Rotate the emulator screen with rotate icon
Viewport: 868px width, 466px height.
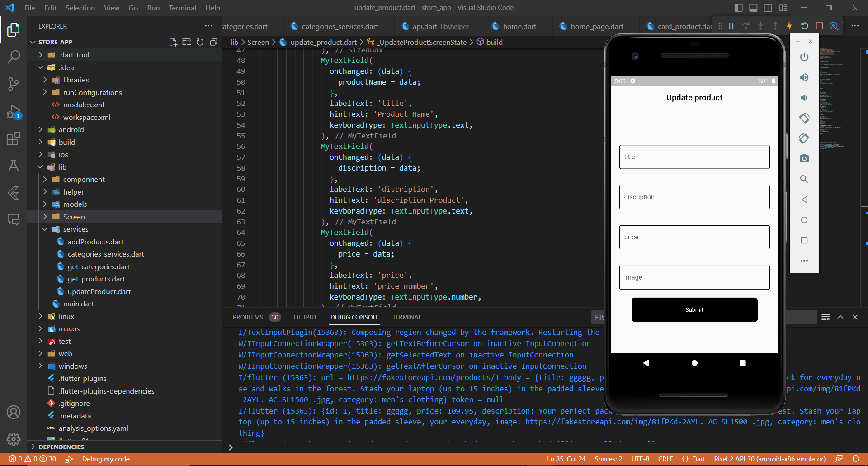(x=804, y=118)
